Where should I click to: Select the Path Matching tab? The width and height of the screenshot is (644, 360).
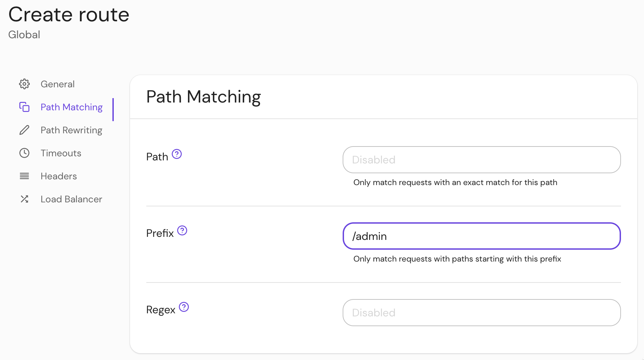[71, 107]
